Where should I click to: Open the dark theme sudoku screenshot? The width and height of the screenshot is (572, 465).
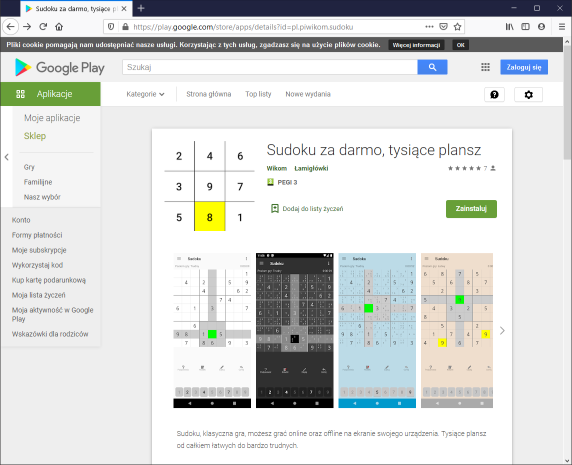click(x=294, y=330)
